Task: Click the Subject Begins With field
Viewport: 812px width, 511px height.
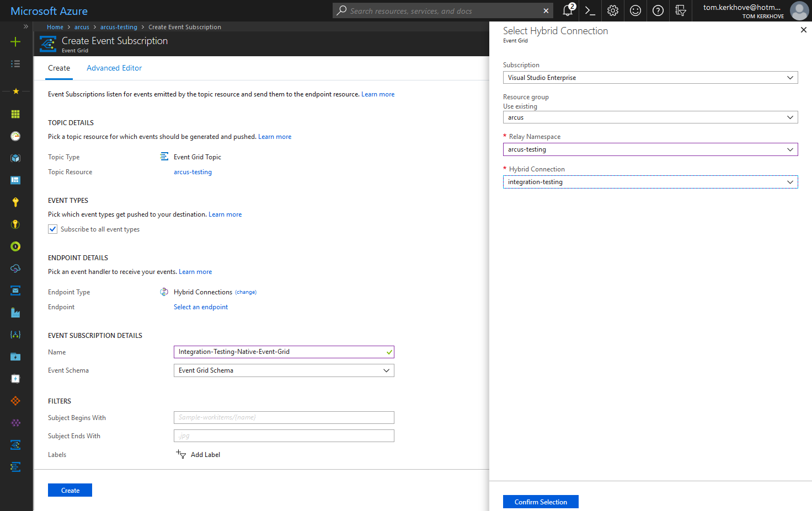Action: pyautogui.click(x=284, y=417)
